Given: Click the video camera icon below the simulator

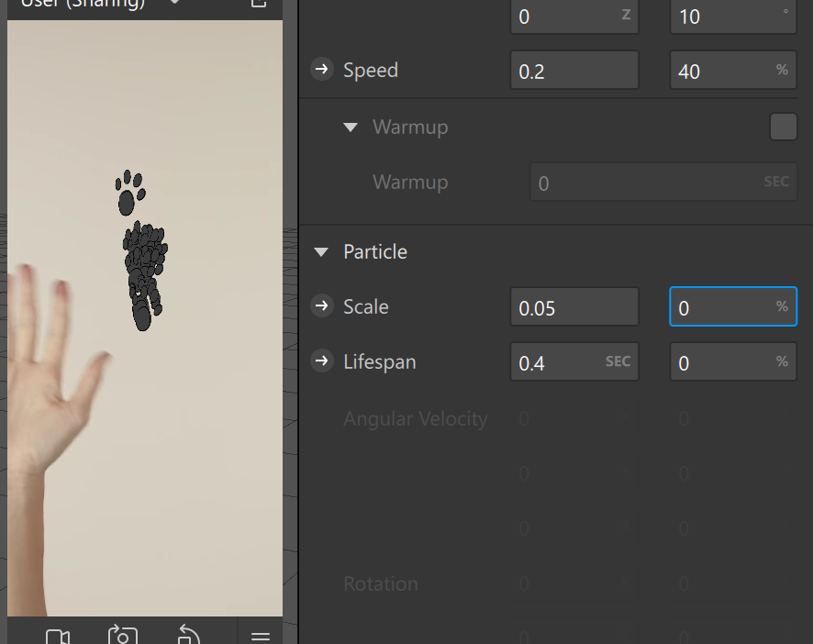Looking at the screenshot, I should tap(58, 637).
